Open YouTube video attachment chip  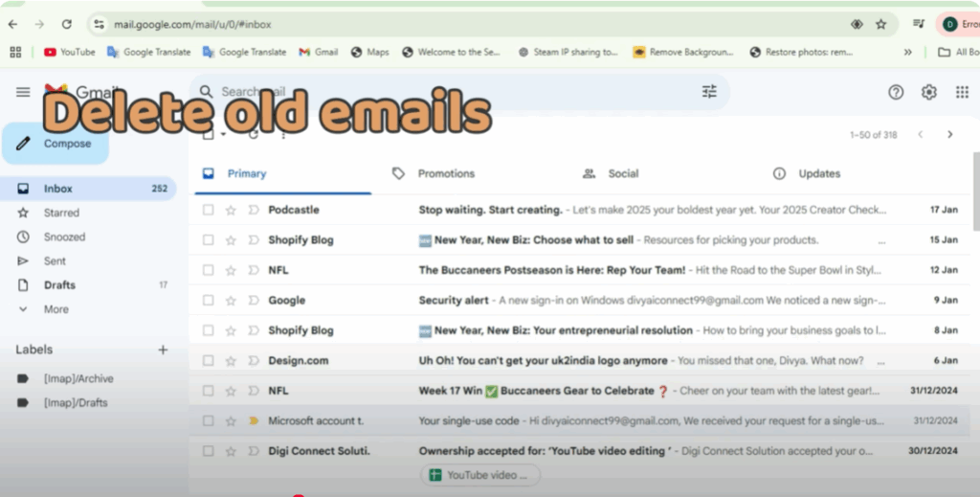480,475
